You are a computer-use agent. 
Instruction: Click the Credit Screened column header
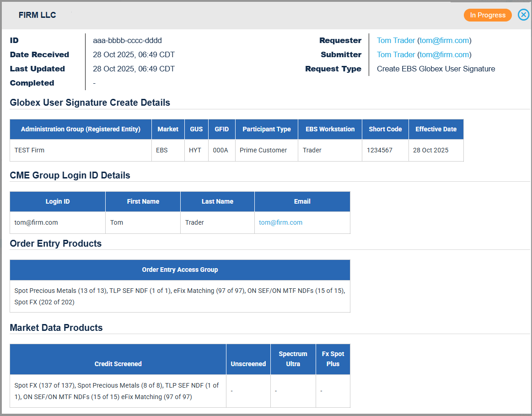(x=118, y=364)
